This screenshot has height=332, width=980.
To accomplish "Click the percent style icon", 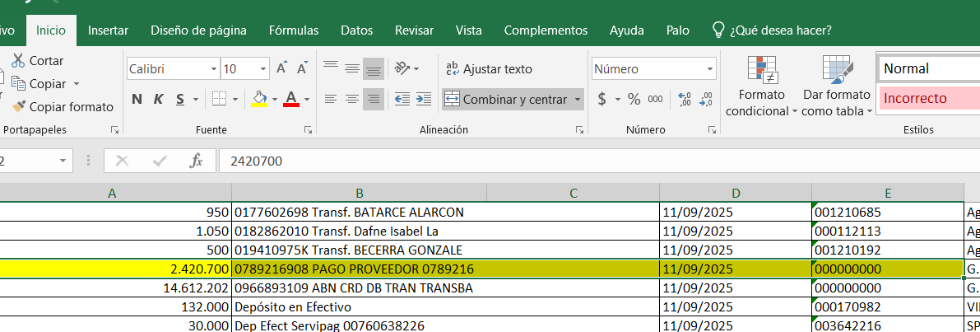I will (x=634, y=99).
